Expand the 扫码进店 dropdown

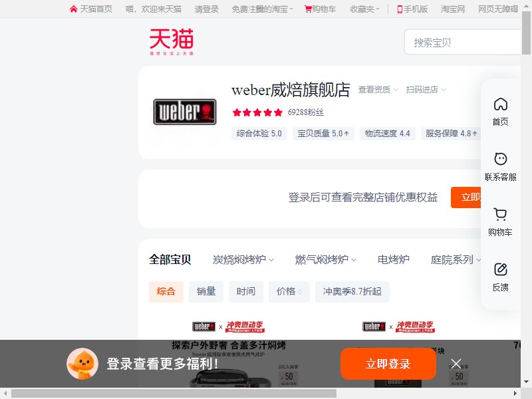pyautogui.click(x=426, y=90)
